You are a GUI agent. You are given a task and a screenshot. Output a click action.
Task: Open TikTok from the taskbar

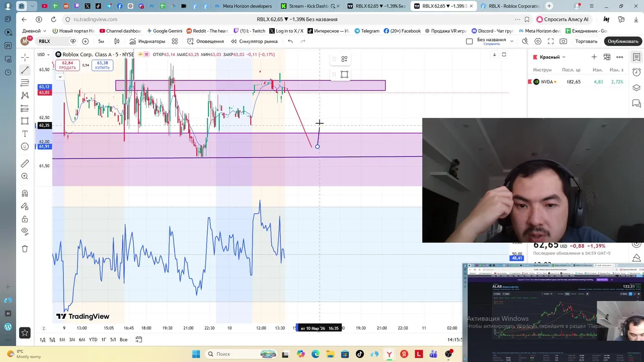point(360,354)
